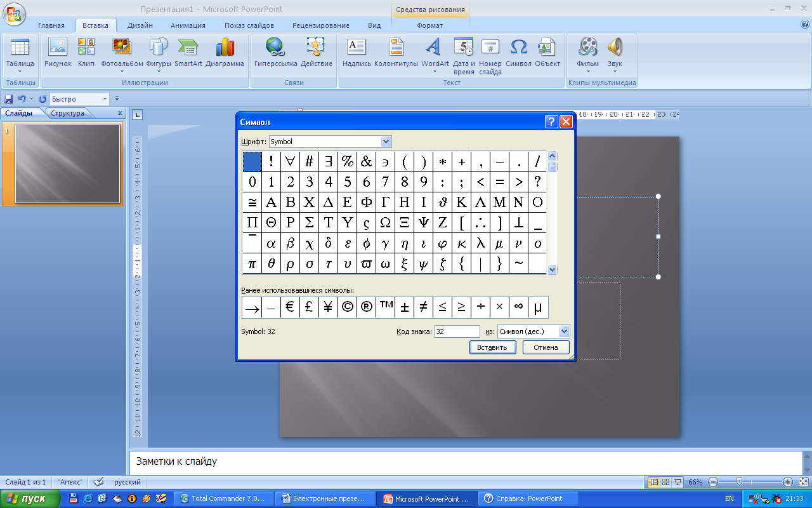Screen dimensions: 812x508
Task: Go to Показ слайдов tab
Action: pos(249,25)
